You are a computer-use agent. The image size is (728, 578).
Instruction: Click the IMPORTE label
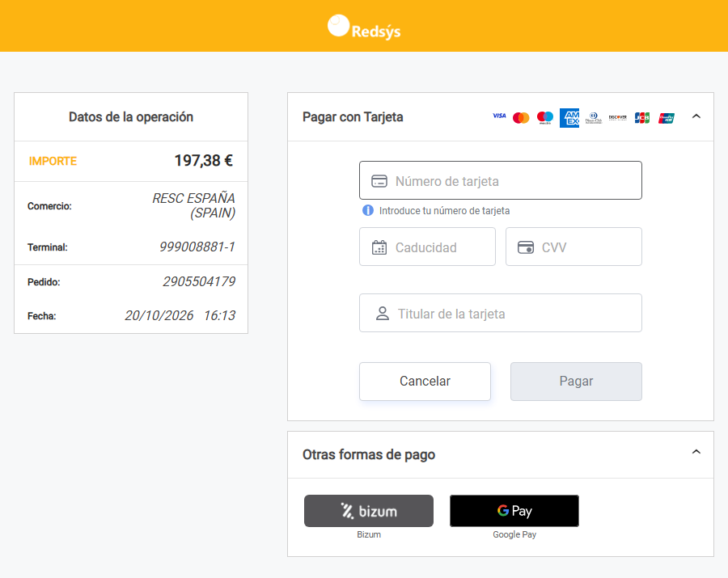53,161
